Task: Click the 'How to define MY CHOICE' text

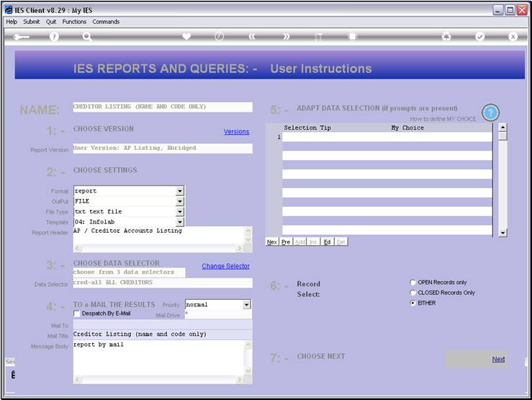Action: (443, 119)
